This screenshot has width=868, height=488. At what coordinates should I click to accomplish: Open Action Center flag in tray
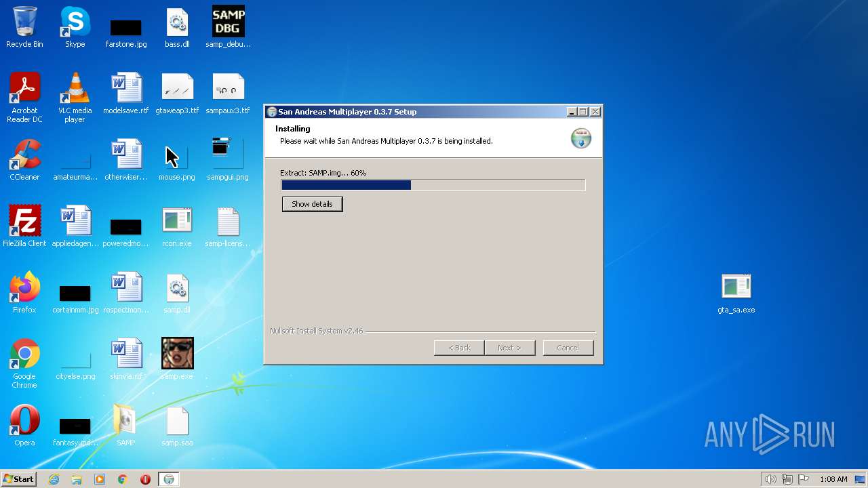804,479
